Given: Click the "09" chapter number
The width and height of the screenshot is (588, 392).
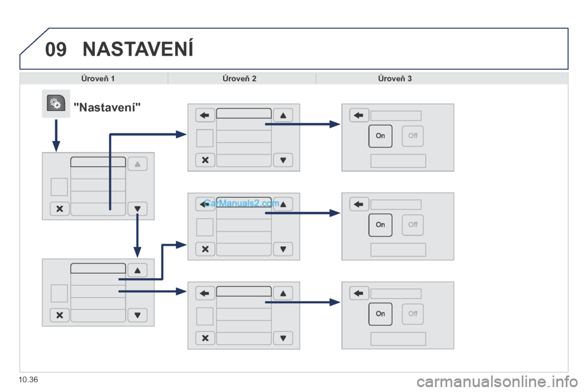Looking at the screenshot, I should click(x=56, y=50).
